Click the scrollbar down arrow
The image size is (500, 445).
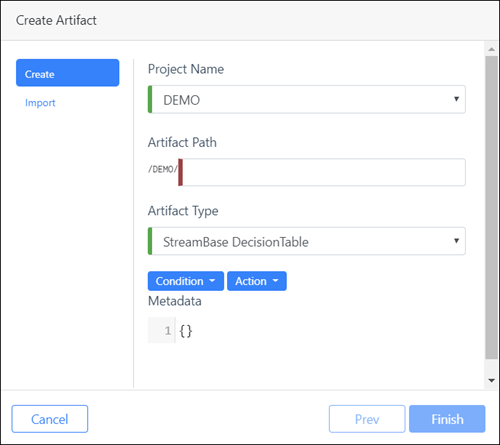[491, 380]
